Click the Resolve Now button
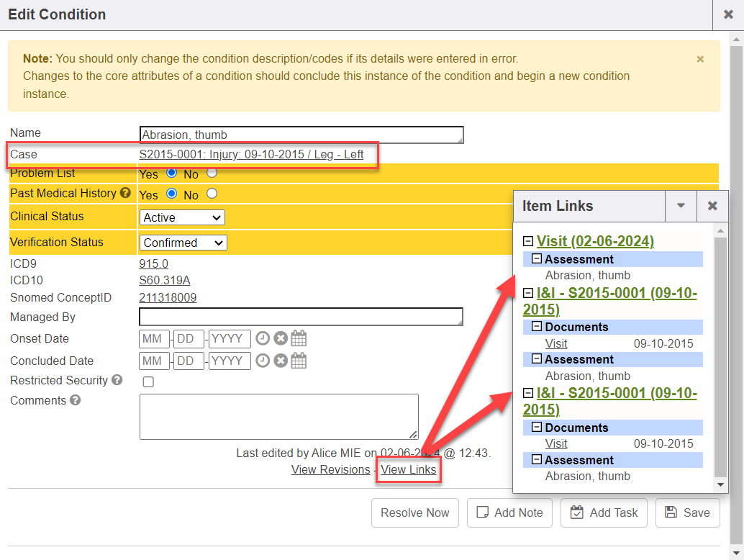744x560 pixels. 414,512
